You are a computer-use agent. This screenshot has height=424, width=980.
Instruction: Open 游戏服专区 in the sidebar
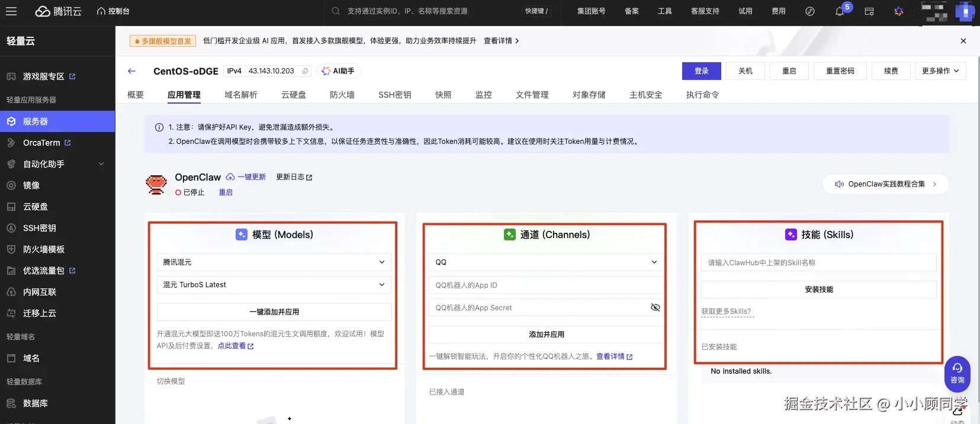(57, 76)
